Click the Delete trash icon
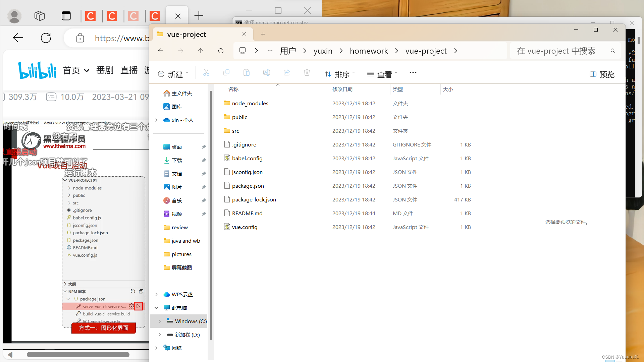Viewport: 644px width, 362px height. (307, 73)
